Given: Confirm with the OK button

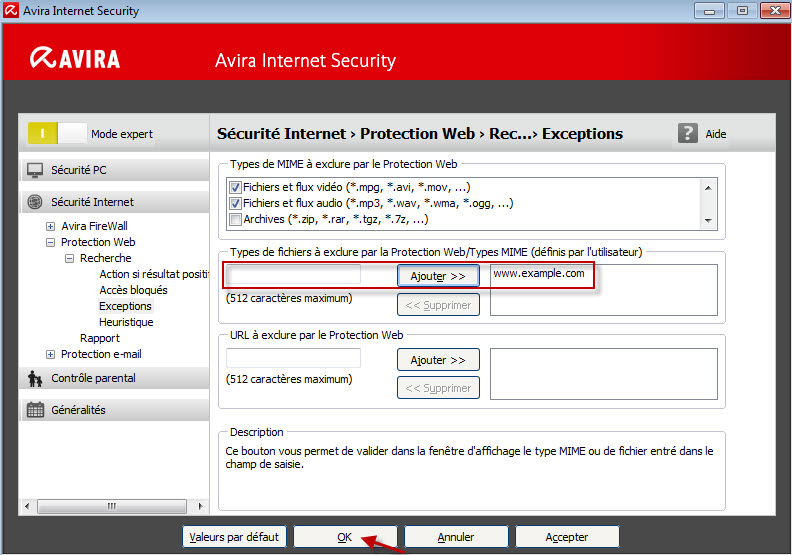Looking at the screenshot, I should pos(345,537).
